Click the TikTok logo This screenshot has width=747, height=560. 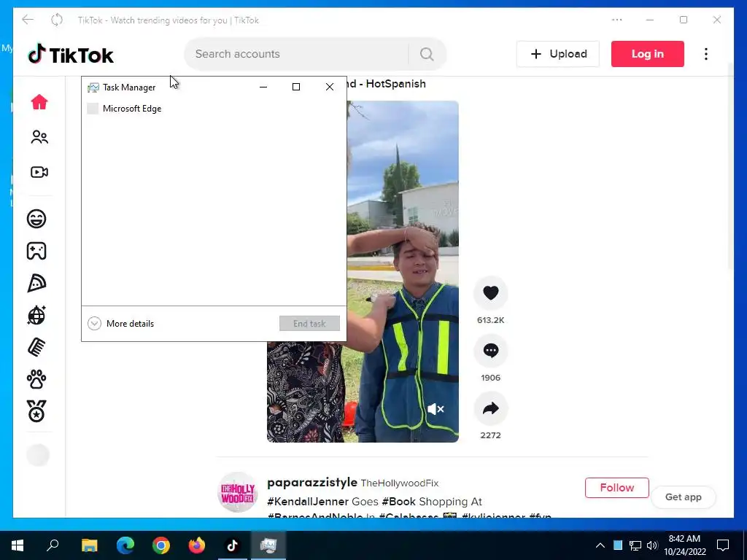71,54
